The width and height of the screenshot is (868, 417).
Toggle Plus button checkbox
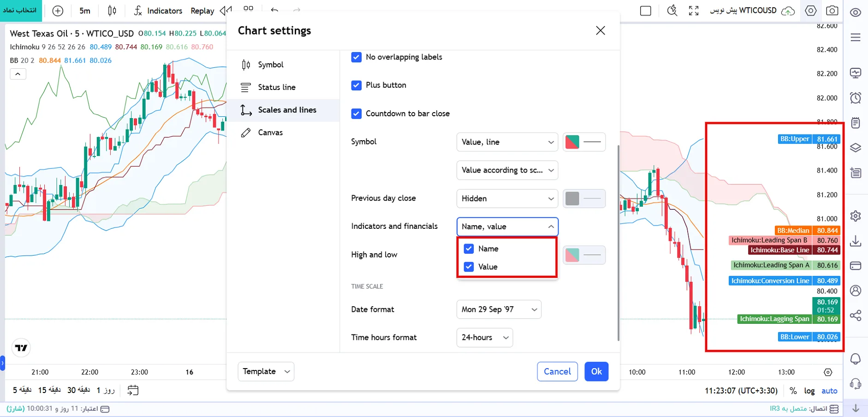357,85
